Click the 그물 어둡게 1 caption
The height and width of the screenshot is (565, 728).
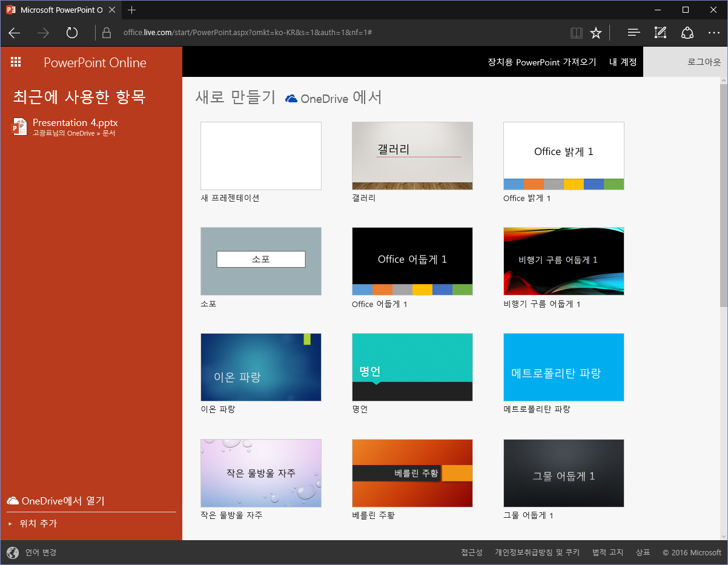(529, 515)
